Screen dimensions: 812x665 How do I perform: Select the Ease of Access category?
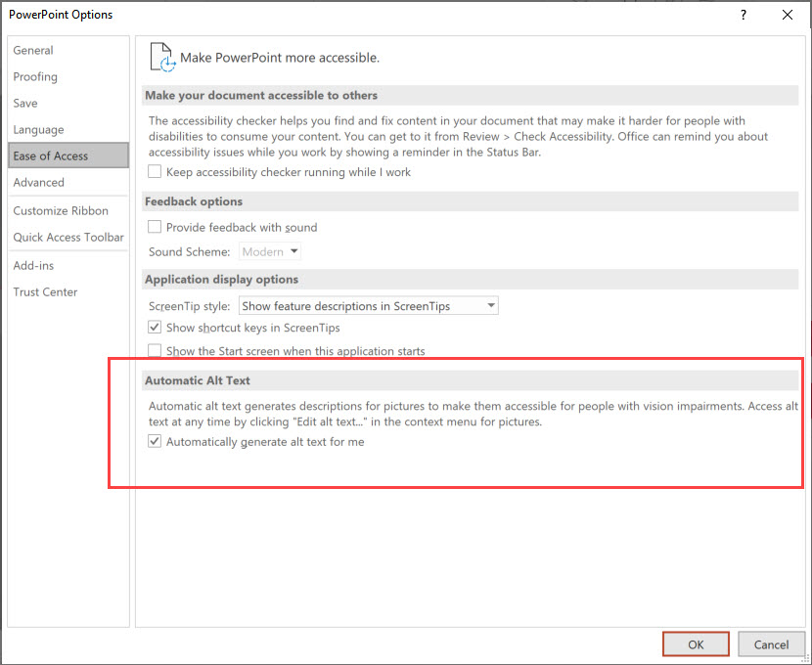(68, 155)
